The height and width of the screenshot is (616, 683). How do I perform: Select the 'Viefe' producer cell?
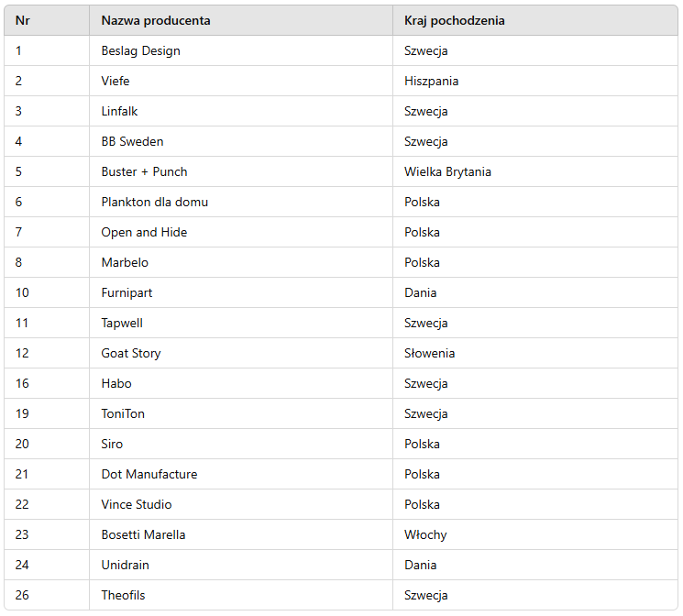pyautogui.click(x=116, y=81)
